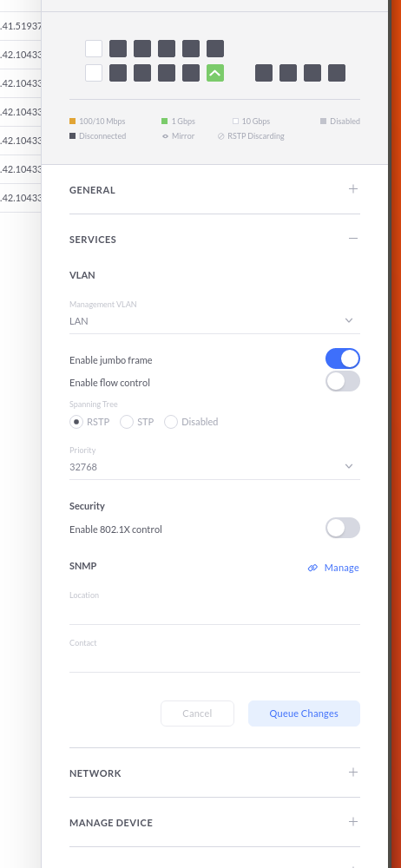Click the last port in the right group
The height and width of the screenshot is (868, 401).
coord(337,73)
